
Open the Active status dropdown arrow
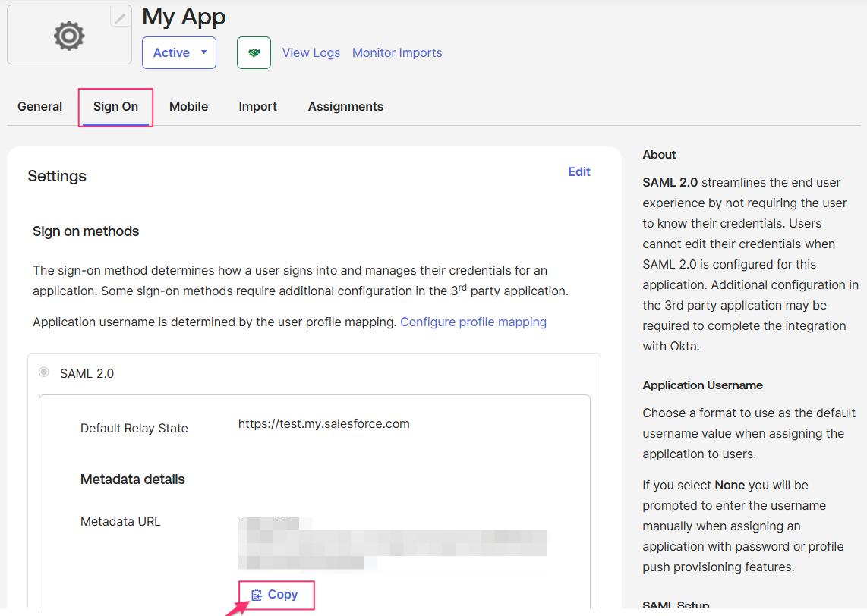203,52
